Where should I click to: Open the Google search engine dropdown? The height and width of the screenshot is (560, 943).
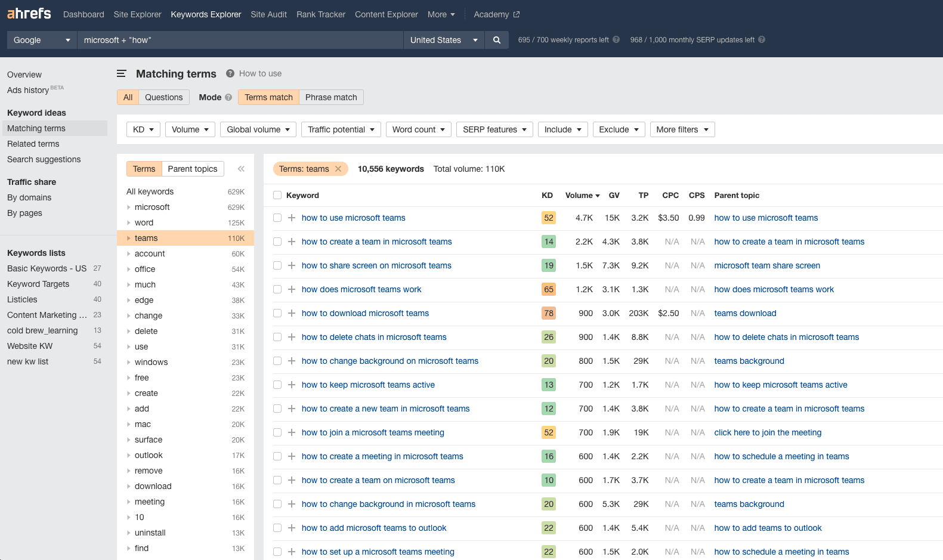(x=42, y=40)
